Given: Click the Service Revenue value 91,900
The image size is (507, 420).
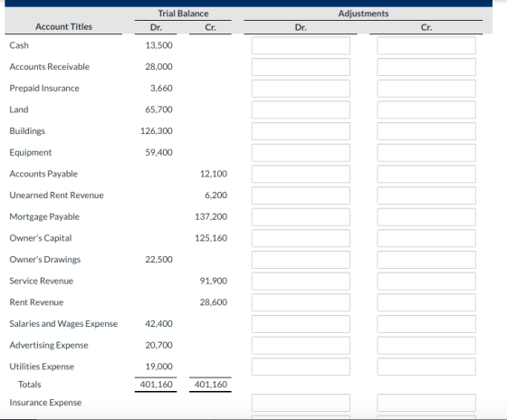Looking at the screenshot, I should [214, 281].
